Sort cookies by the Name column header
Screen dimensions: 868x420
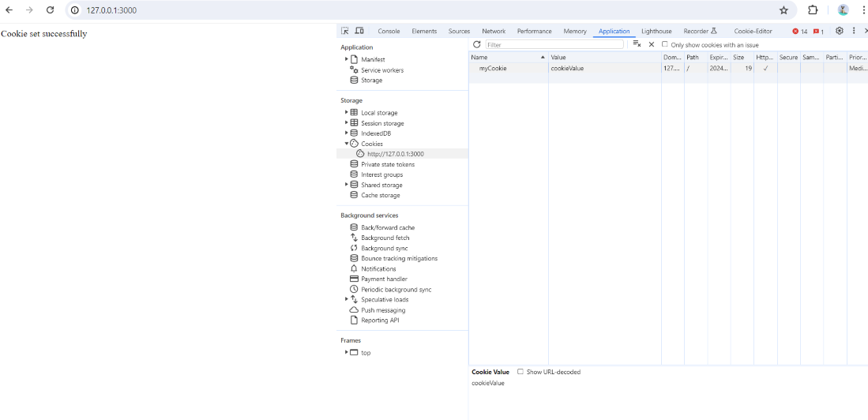(508, 57)
